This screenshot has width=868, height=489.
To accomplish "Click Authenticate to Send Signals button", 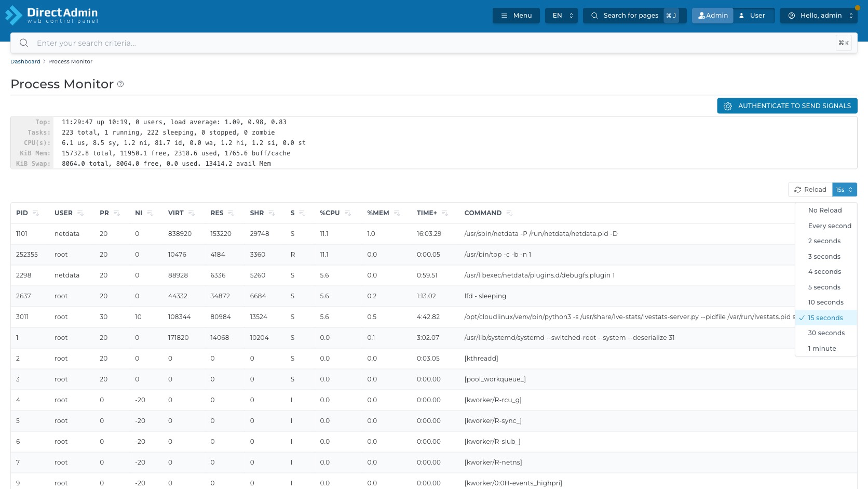I will click(x=787, y=106).
